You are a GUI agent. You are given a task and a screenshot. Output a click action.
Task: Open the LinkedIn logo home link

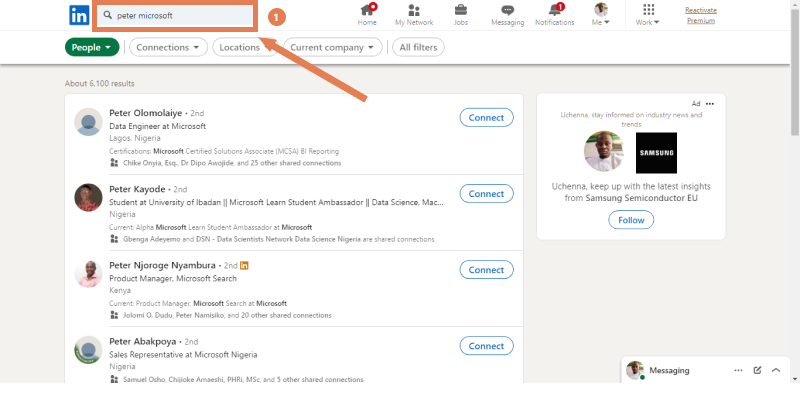[x=79, y=15]
